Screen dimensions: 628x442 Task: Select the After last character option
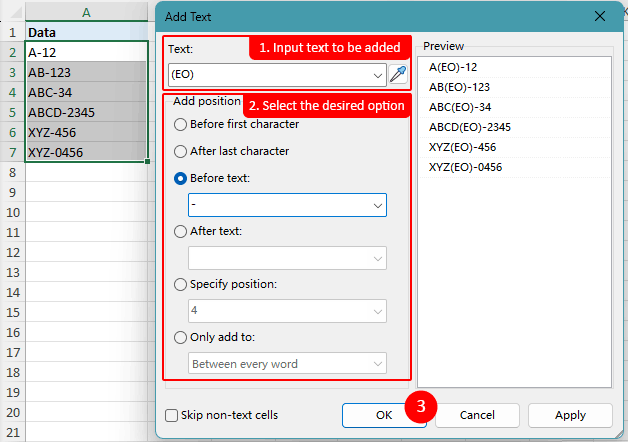[x=181, y=152]
